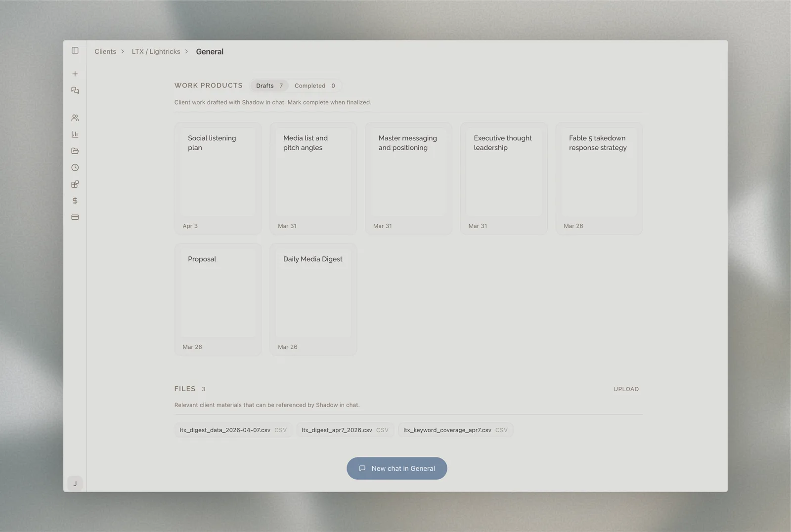Open the Daily Media Digest card
Screen dimensions: 791x532
(x=313, y=299)
